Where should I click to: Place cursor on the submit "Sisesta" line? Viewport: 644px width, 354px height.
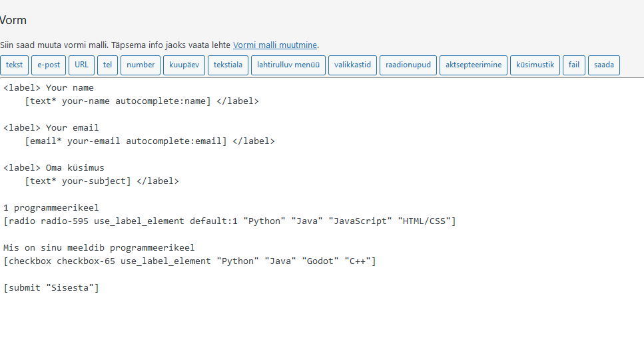(51, 288)
